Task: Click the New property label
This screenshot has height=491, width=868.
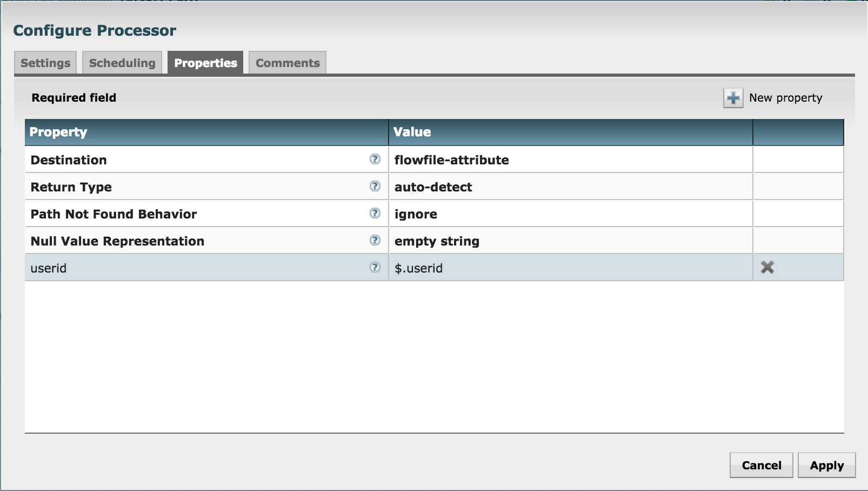Action: click(786, 98)
